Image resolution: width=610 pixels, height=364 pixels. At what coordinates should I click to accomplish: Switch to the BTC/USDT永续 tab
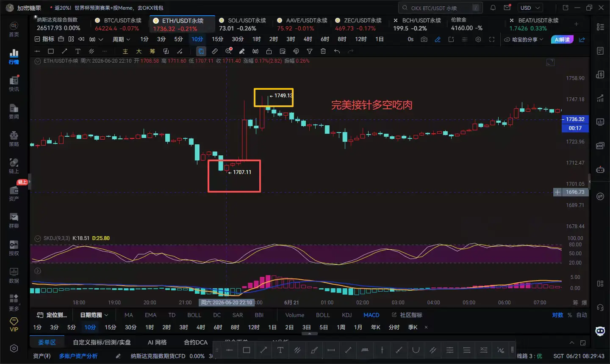pyautogui.click(x=118, y=24)
